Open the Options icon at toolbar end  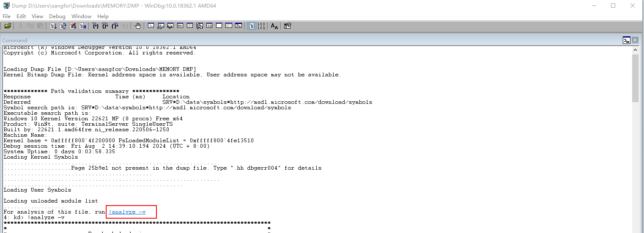[288, 26]
